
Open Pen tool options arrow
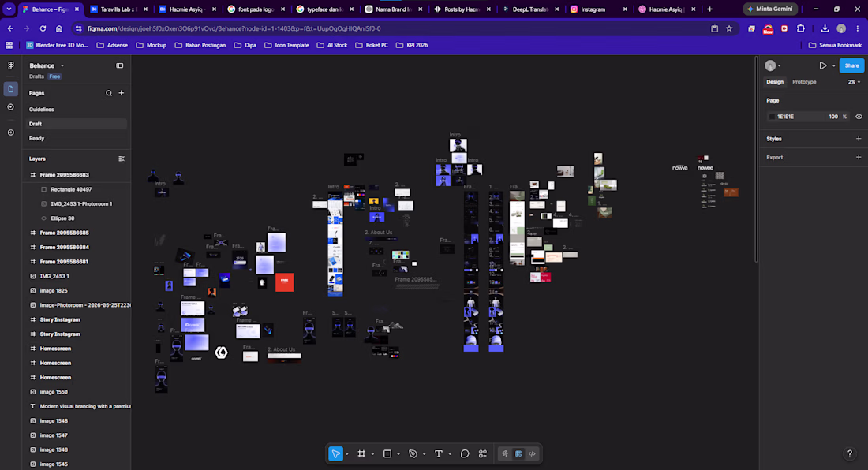(x=424, y=454)
